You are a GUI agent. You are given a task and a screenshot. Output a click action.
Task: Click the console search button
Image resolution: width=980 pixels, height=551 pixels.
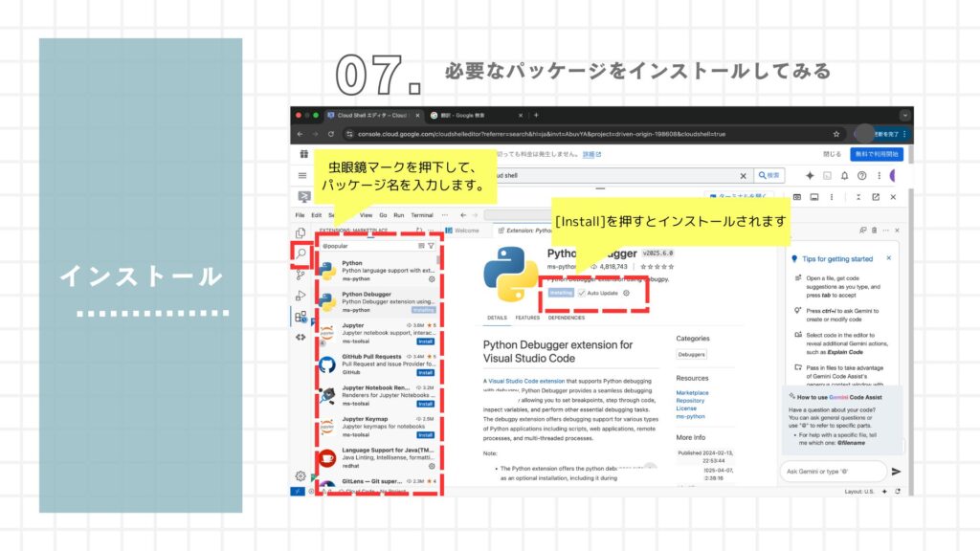coord(768,176)
